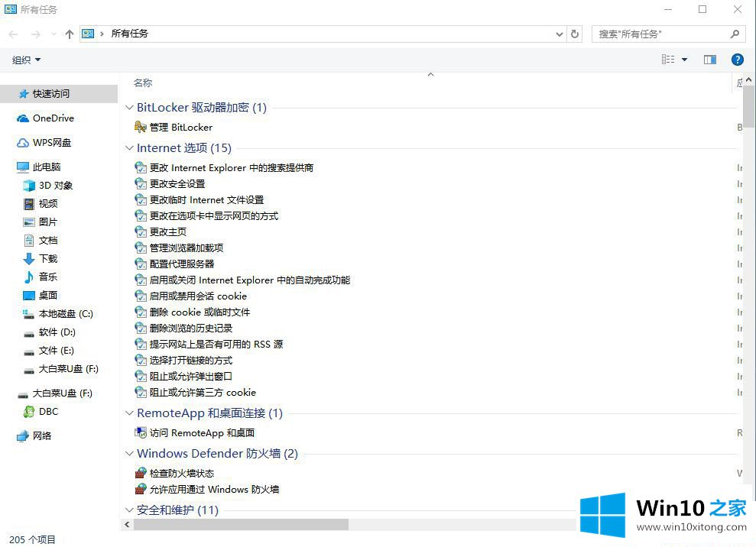
Task: Click the vertical scrollbar thumb
Action: 749,106
